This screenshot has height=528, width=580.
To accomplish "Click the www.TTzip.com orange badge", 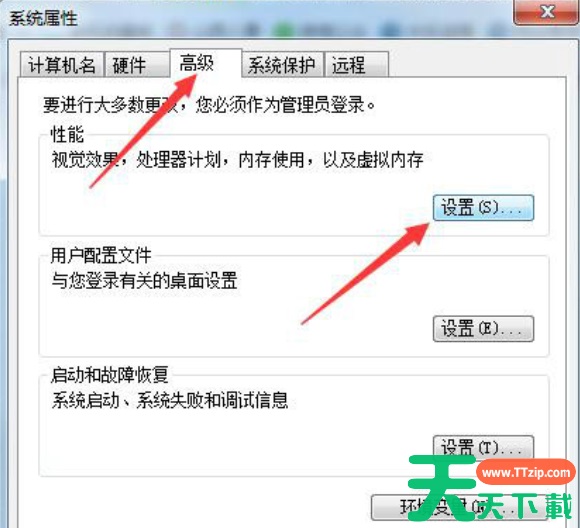I will pyautogui.click(x=526, y=472).
